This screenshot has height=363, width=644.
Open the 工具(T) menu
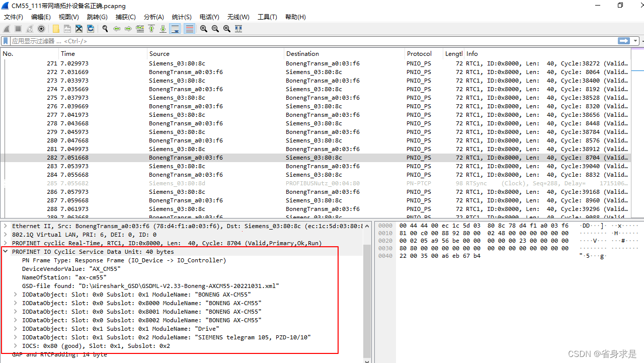pos(267,17)
